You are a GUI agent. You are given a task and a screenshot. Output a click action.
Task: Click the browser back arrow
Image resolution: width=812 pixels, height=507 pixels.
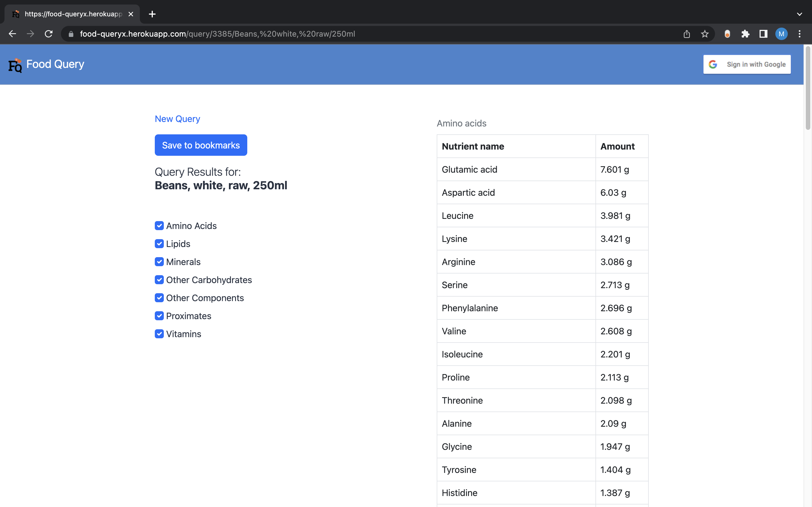(12, 34)
